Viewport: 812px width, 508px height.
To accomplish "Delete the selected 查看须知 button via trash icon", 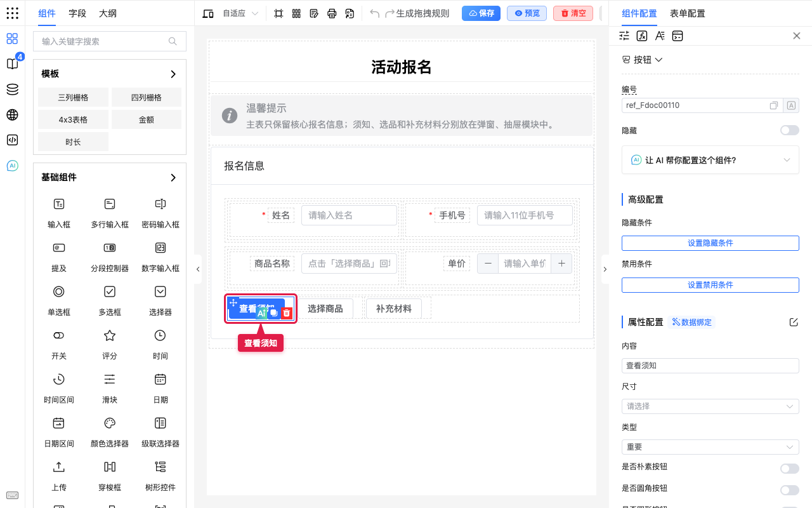I will coord(287,313).
